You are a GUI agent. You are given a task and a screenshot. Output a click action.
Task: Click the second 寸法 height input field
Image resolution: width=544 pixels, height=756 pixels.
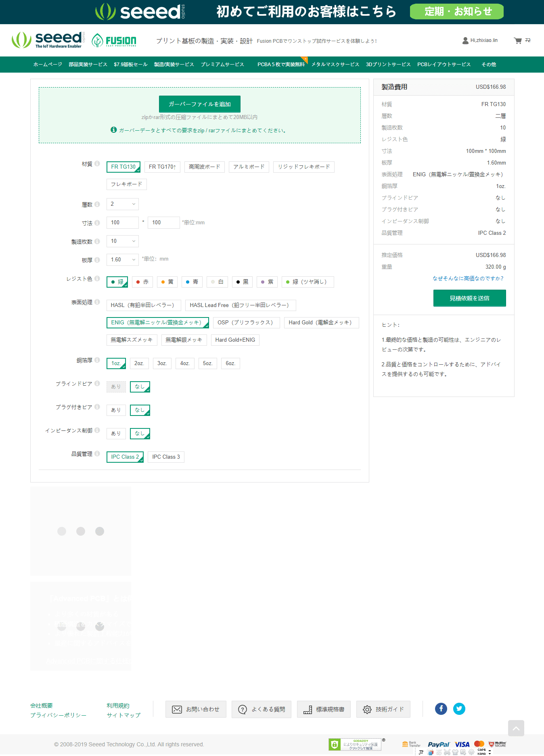[164, 223]
